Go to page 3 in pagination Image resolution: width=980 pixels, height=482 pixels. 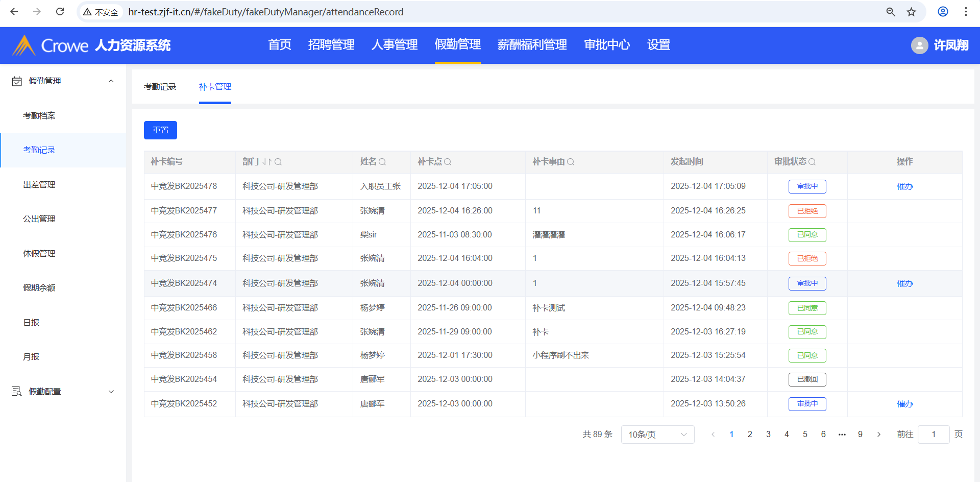[768, 435]
